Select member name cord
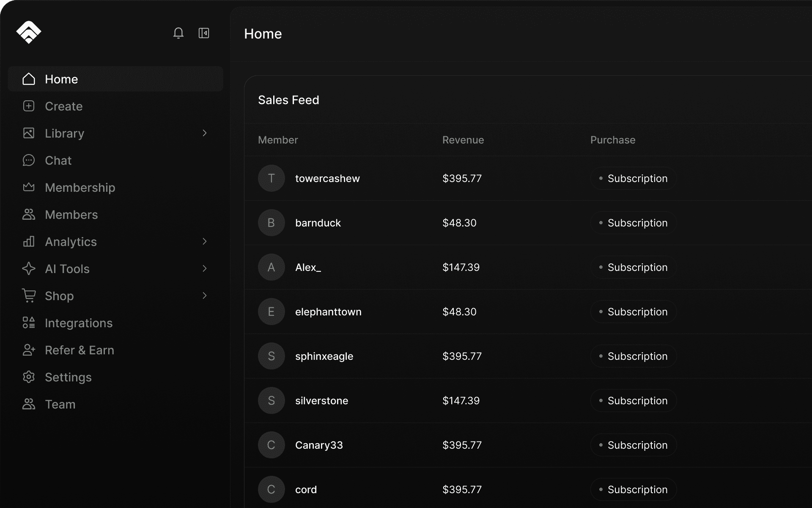The width and height of the screenshot is (812, 508). click(x=306, y=489)
